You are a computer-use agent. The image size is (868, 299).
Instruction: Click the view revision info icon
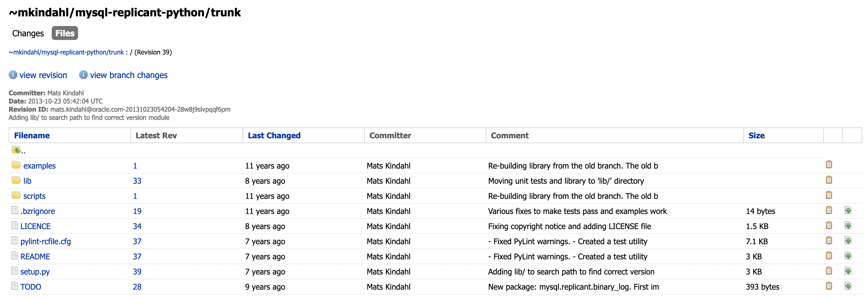pyautogui.click(x=13, y=75)
